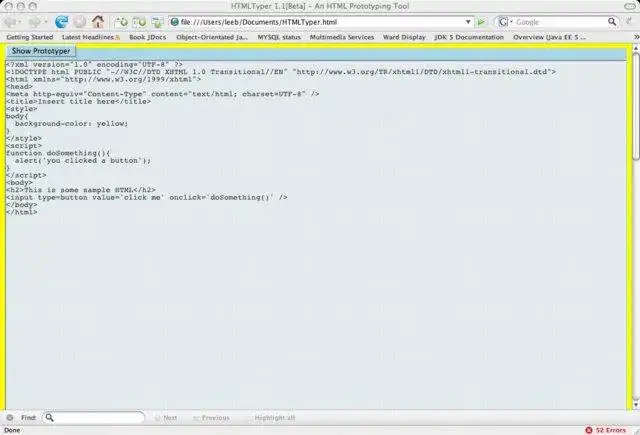Open the Multimedia Services bookmark
Image resolution: width=640 pixels, height=435 pixels.
coord(342,37)
